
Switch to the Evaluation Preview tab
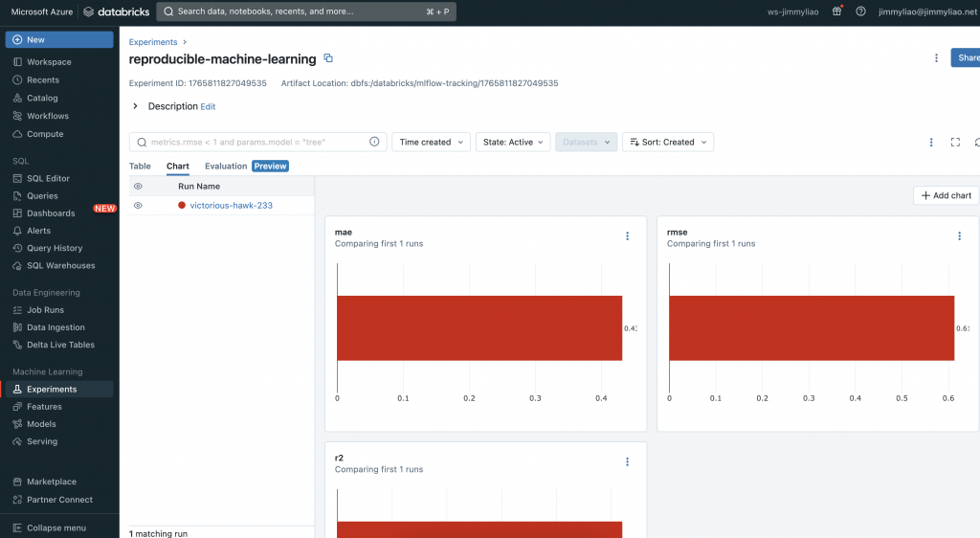pos(246,167)
